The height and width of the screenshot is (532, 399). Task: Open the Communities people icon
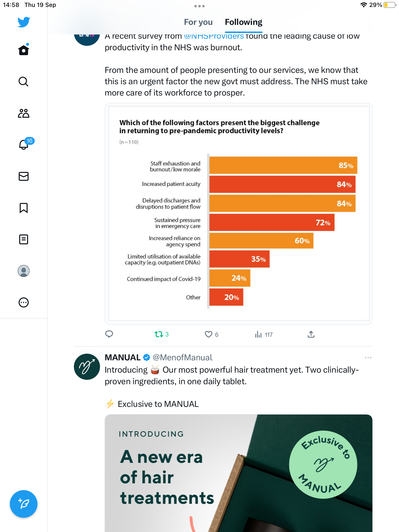point(24,113)
